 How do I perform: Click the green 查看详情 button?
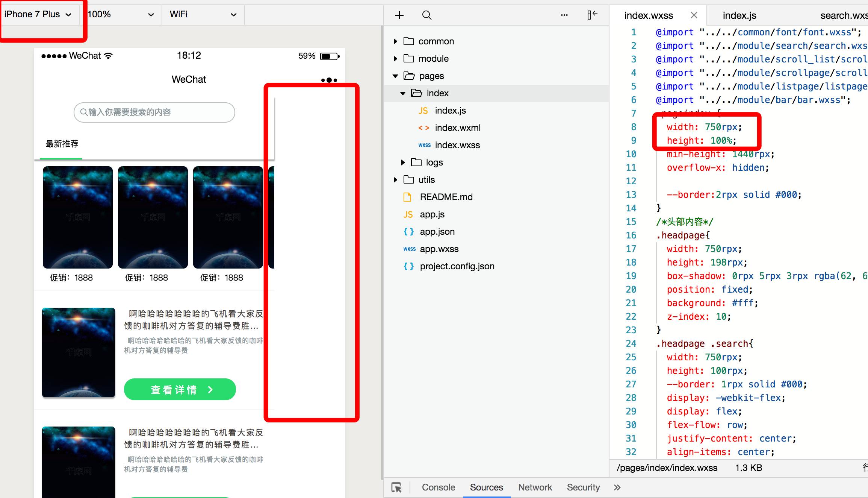pyautogui.click(x=180, y=389)
